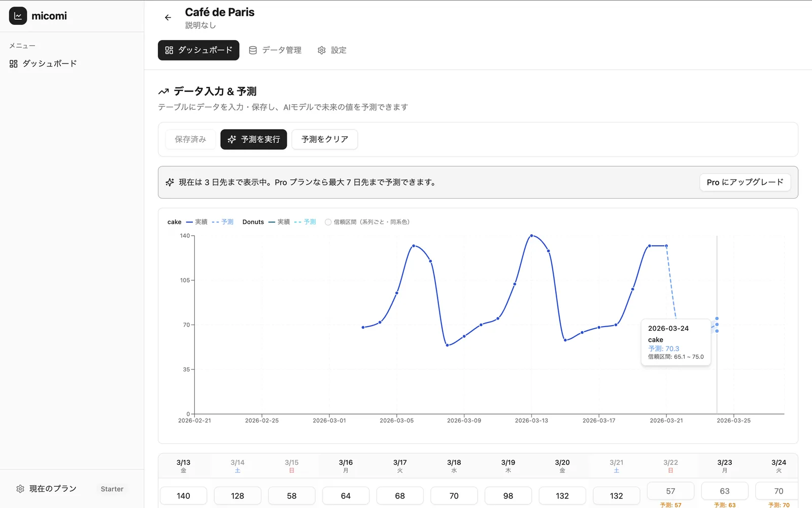Click the Donuts 予測 legend entry
812x508 pixels.
[305, 222]
